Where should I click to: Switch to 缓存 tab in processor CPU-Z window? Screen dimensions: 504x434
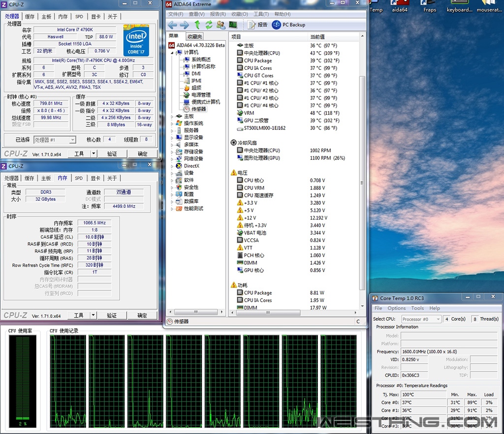coord(30,17)
